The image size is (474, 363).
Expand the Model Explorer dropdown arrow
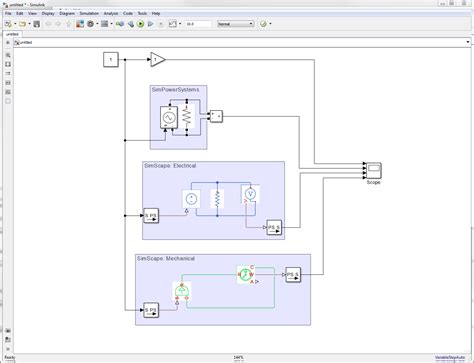coord(111,24)
